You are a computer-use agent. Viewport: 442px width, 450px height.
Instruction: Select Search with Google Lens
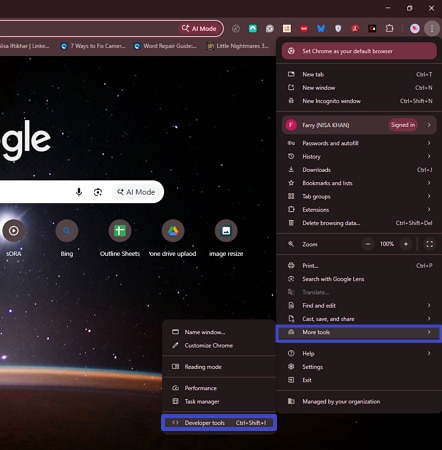coord(359,279)
